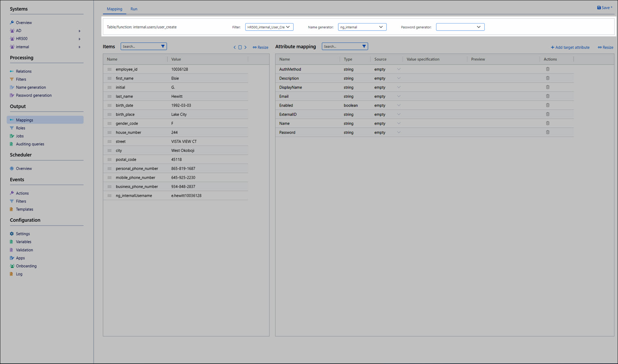Switch to the Run tab

[x=134, y=9]
